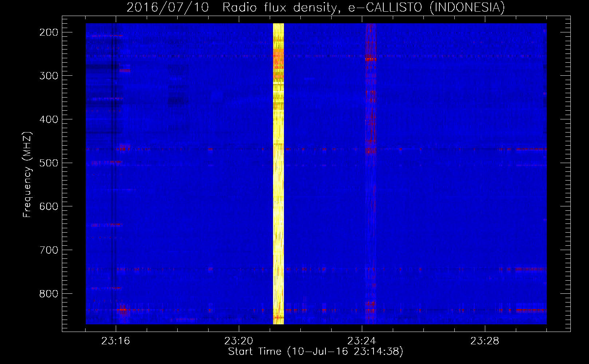Viewport: 589px width, 364px height.
Task: Click the plot title mentioning e-CALLISTO (INDONESIA)
Action: pos(316,7)
